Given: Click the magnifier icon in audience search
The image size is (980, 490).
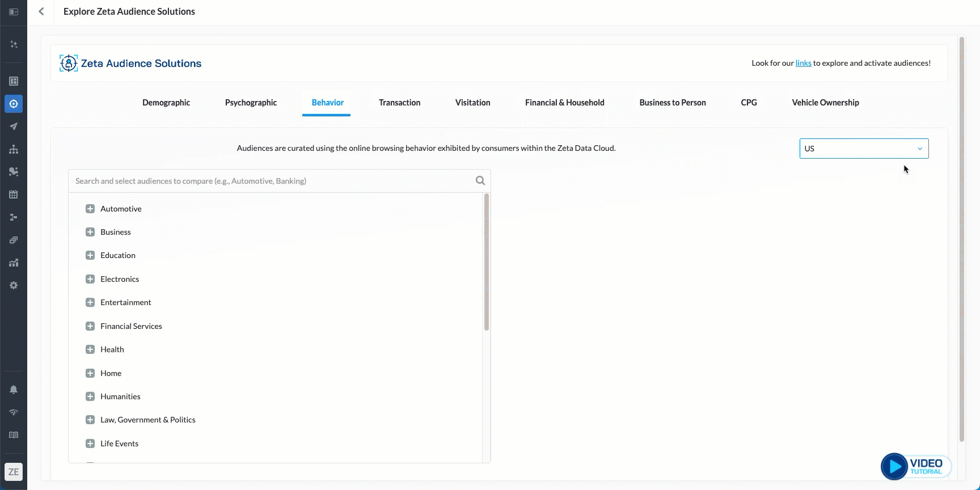Looking at the screenshot, I should [480, 181].
